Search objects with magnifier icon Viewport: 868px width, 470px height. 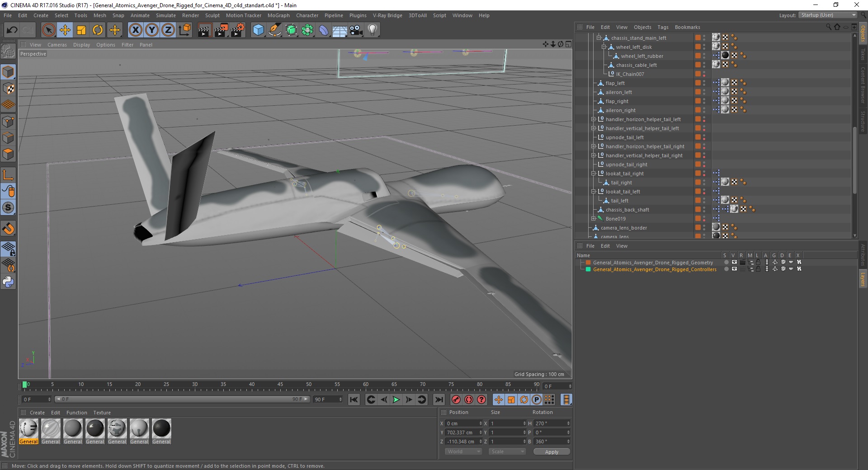828,27
